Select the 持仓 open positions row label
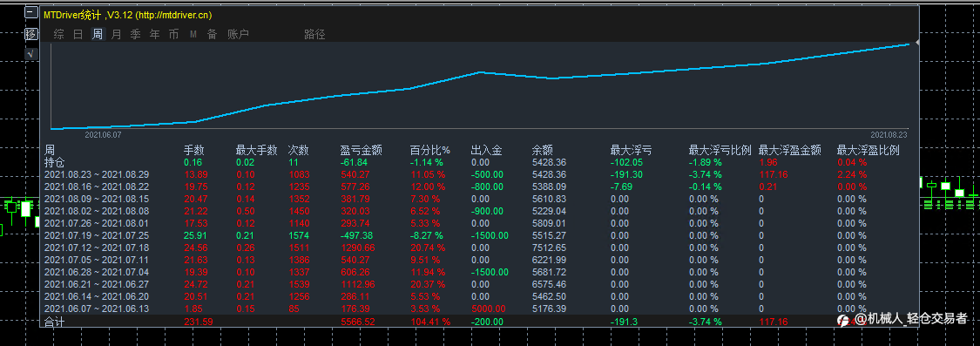The image size is (980, 346). [x=55, y=162]
